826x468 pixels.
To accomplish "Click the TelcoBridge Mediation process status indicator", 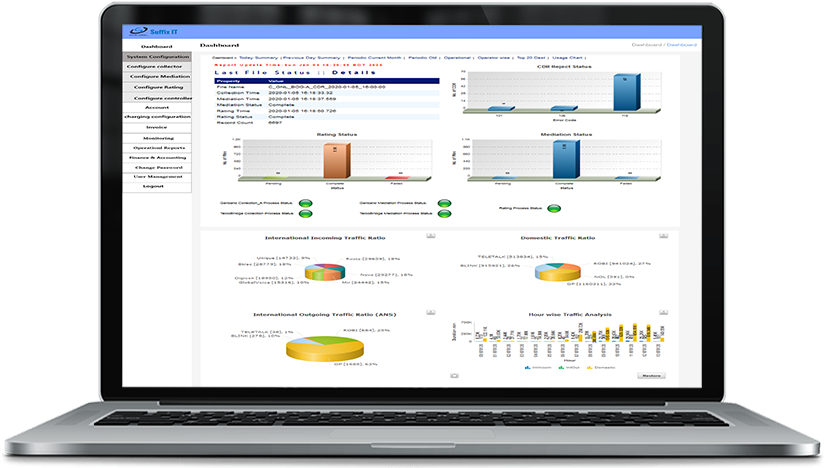I will click(x=442, y=213).
